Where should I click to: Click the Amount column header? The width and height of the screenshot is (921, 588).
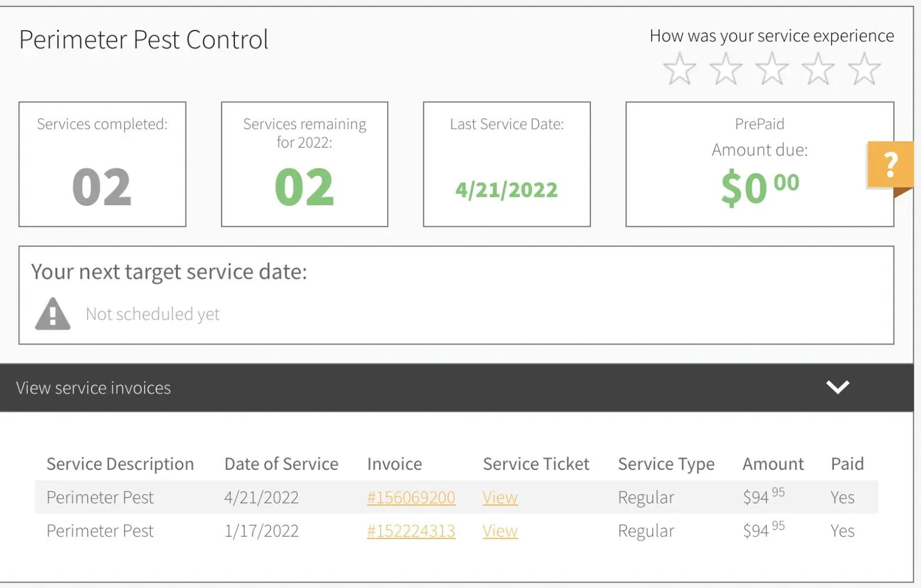pyautogui.click(x=773, y=464)
